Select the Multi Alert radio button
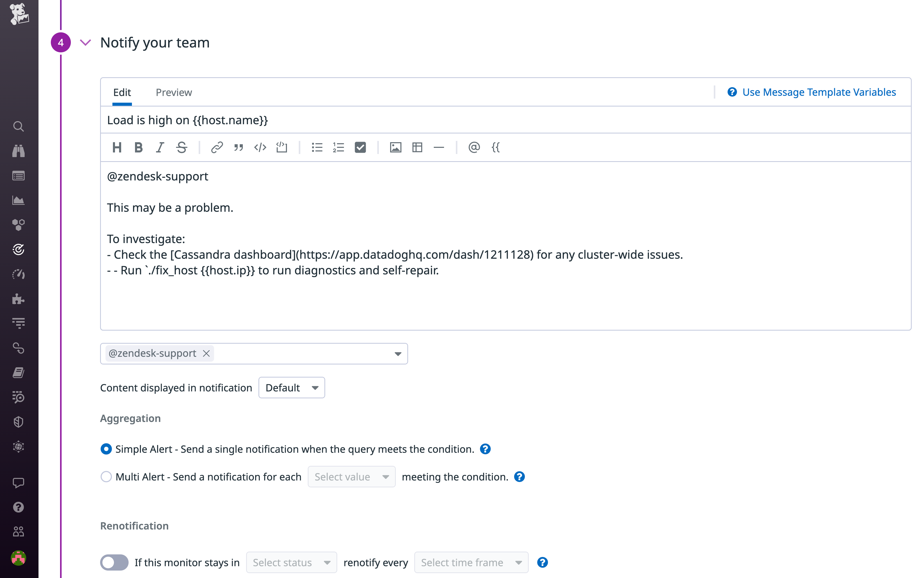924x578 pixels. (106, 477)
